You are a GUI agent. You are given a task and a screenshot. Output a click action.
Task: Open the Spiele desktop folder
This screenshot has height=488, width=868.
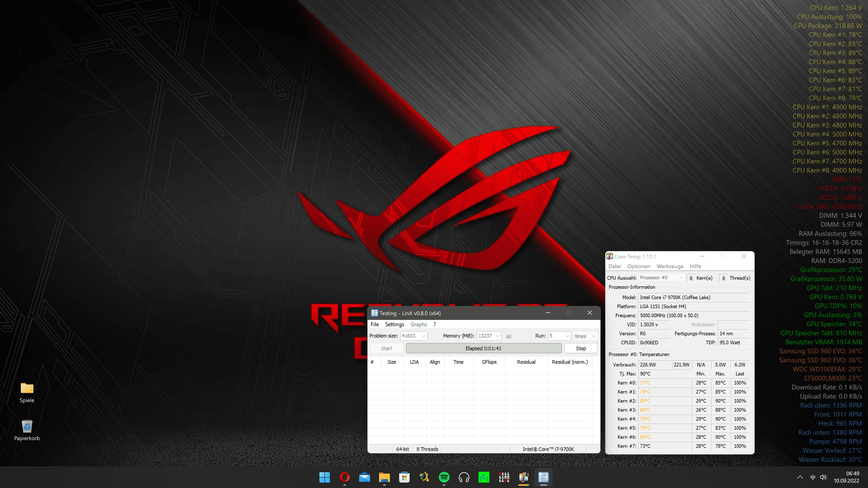pos(27,392)
